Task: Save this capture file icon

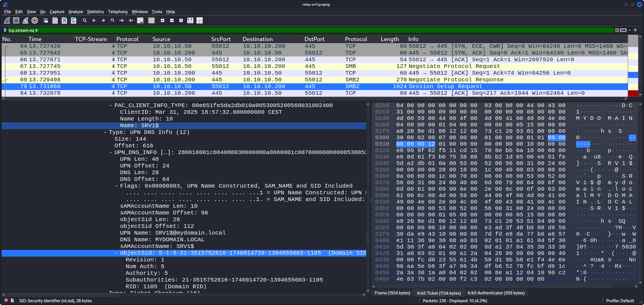Action: [55, 20]
